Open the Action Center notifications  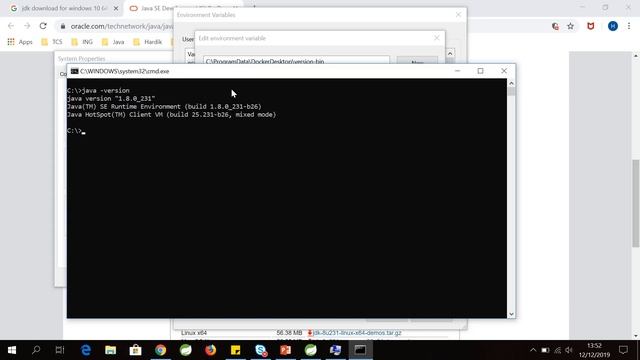coord(623,350)
